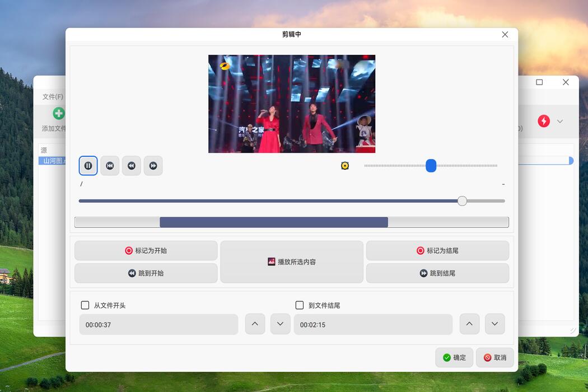Open 文件(F) menu in background window
Screen dimensions: 588x392
pos(53,97)
